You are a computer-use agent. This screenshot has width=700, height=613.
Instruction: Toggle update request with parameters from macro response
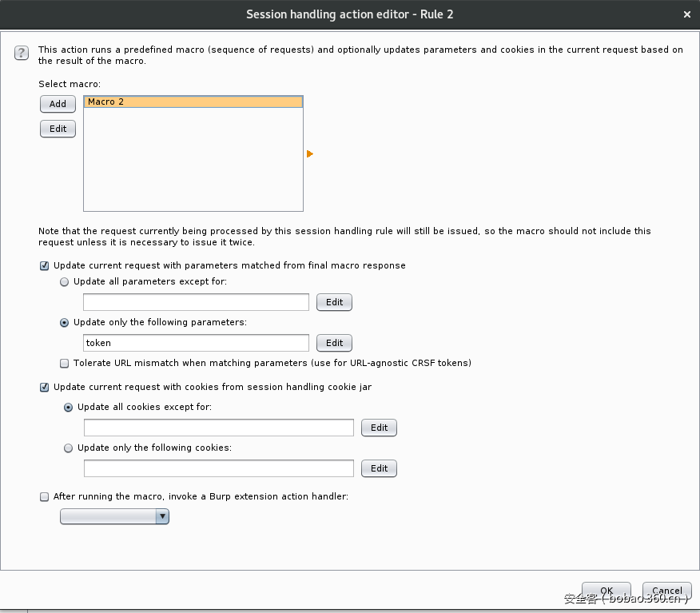(45, 265)
